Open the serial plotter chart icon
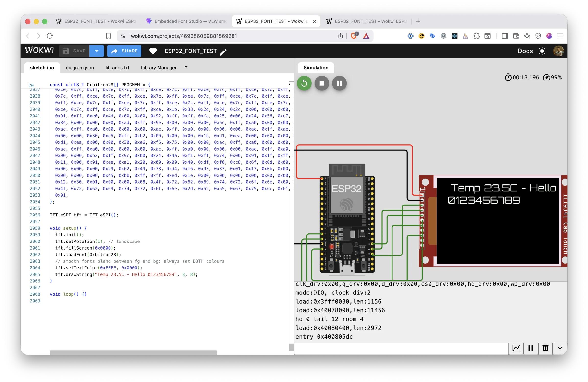This screenshot has width=588, height=382. point(516,348)
